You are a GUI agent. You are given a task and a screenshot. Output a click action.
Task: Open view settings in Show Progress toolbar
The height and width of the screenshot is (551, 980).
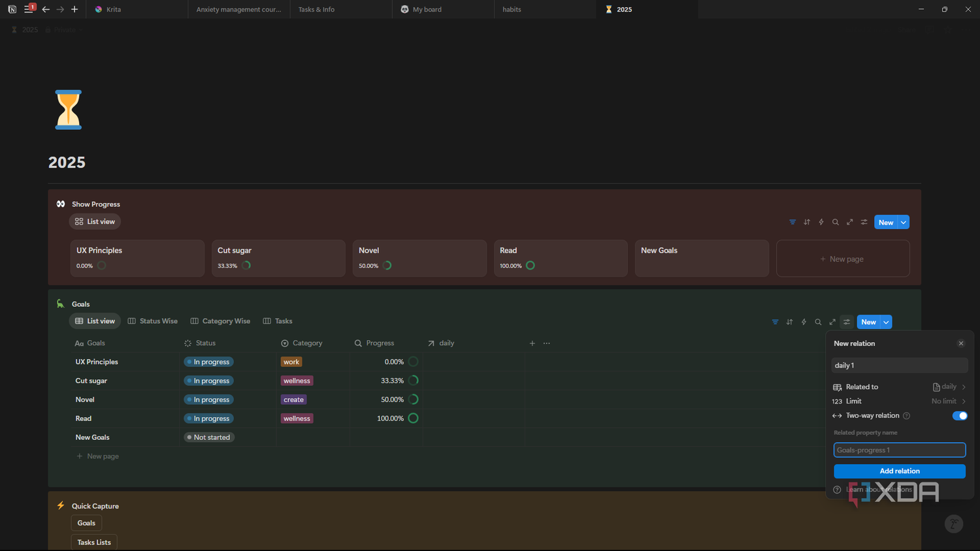864,222
